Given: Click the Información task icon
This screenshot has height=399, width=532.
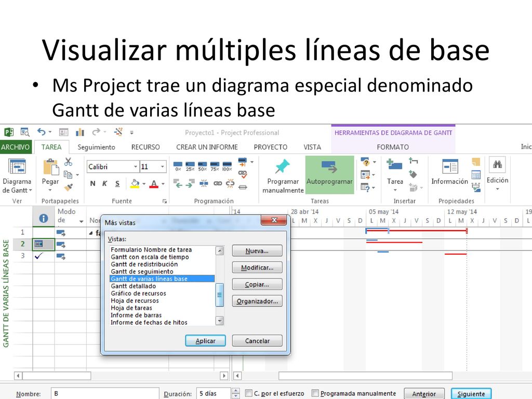Looking at the screenshot, I should click(x=450, y=167).
